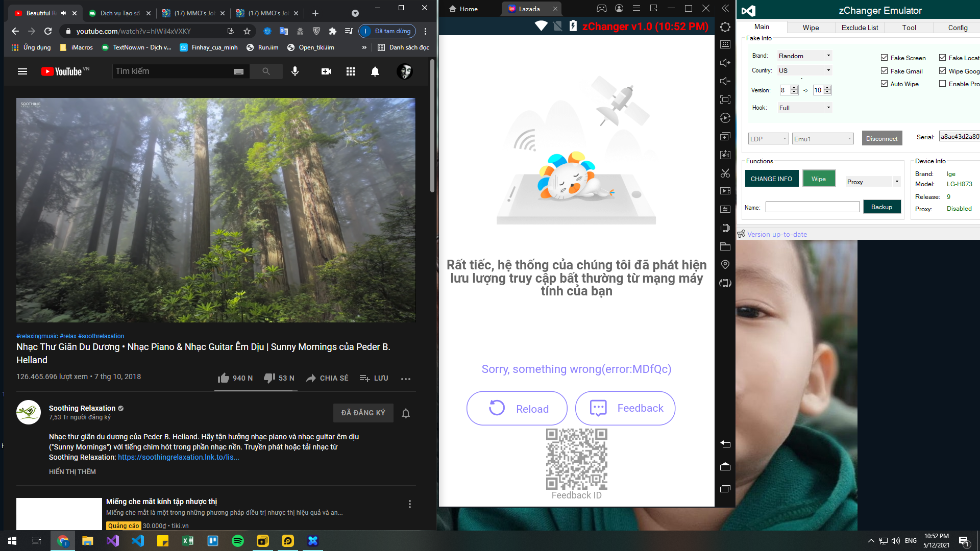
Task: Click volume up icon in emulator sidebar
Action: 725,63
